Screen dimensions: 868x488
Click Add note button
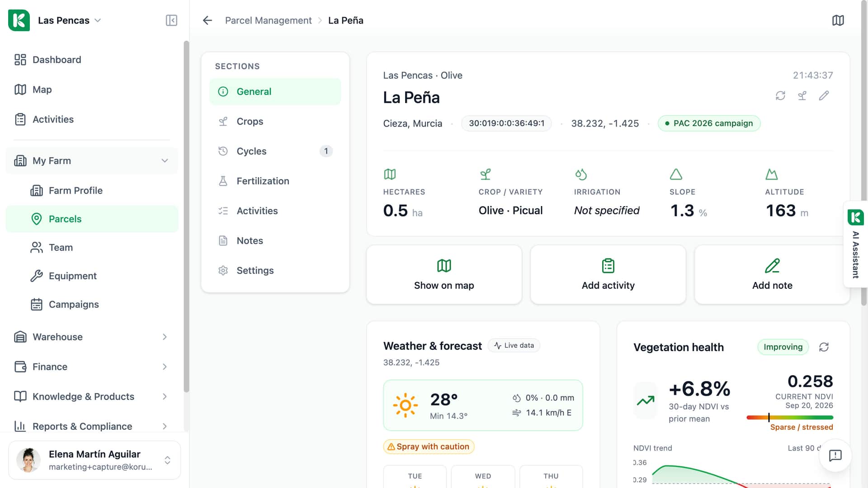pos(772,275)
